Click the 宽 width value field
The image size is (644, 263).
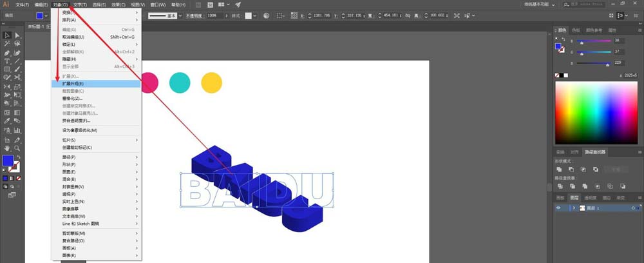[x=392, y=15]
